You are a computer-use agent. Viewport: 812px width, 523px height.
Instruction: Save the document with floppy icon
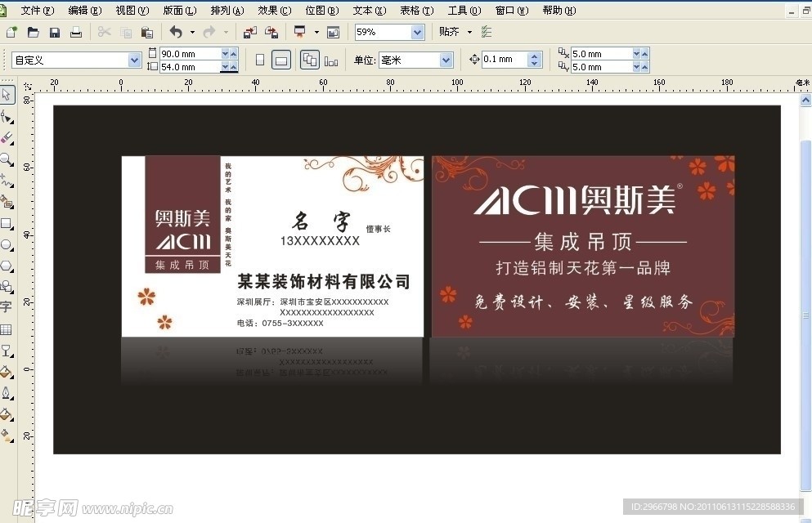pos(54,32)
